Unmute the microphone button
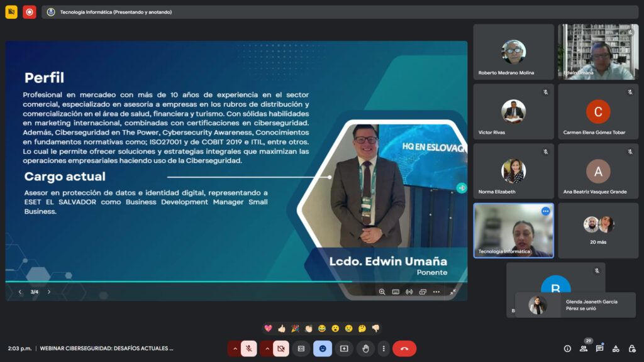644x362 pixels. pos(248,348)
